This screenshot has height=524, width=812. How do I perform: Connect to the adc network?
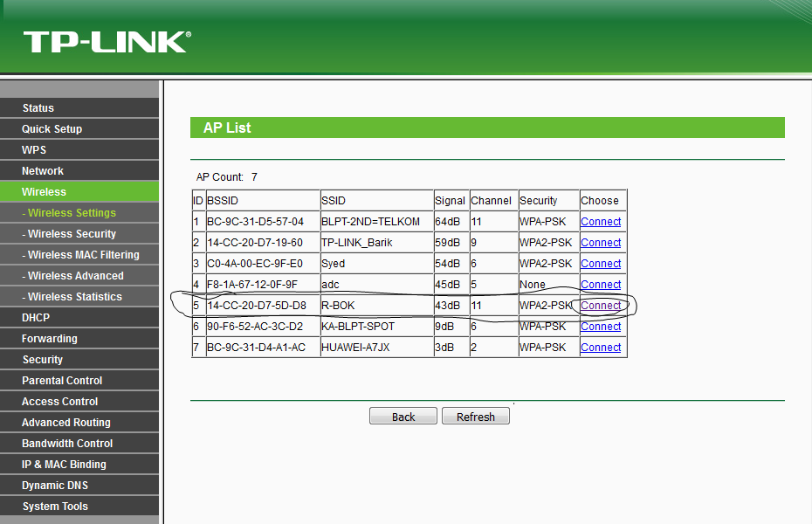point(601,284)
